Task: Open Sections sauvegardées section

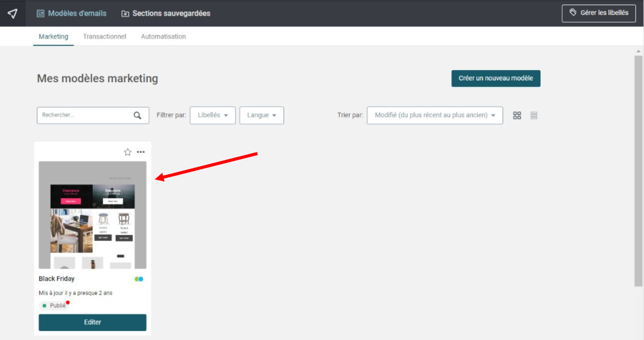Action: point(166,13)
